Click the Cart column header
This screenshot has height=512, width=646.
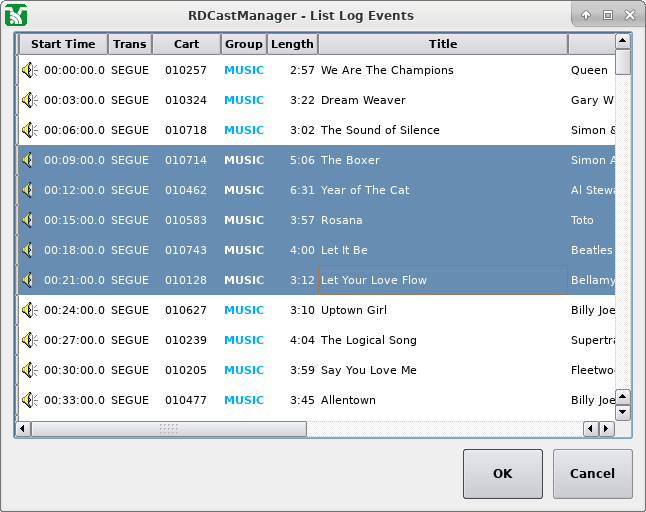pos(186,44)
